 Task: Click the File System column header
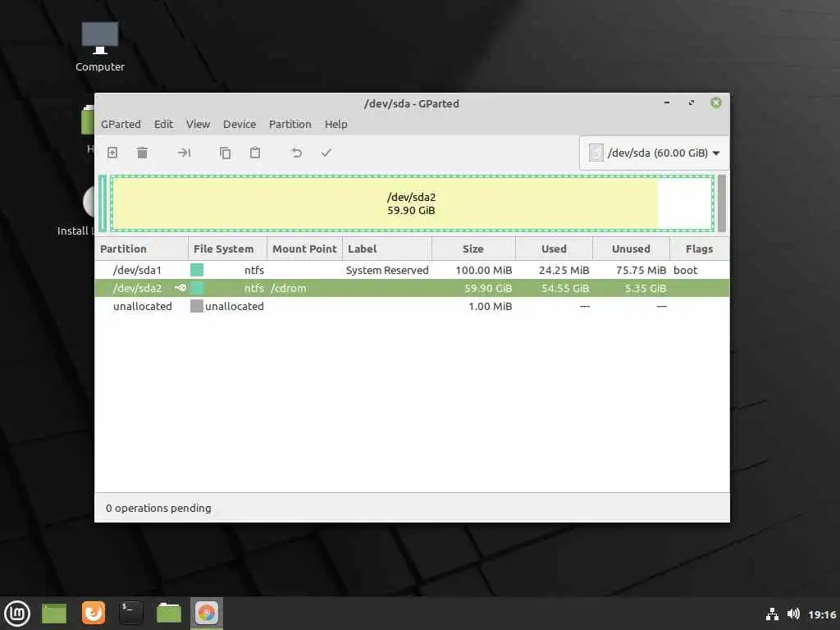(227, 249)
